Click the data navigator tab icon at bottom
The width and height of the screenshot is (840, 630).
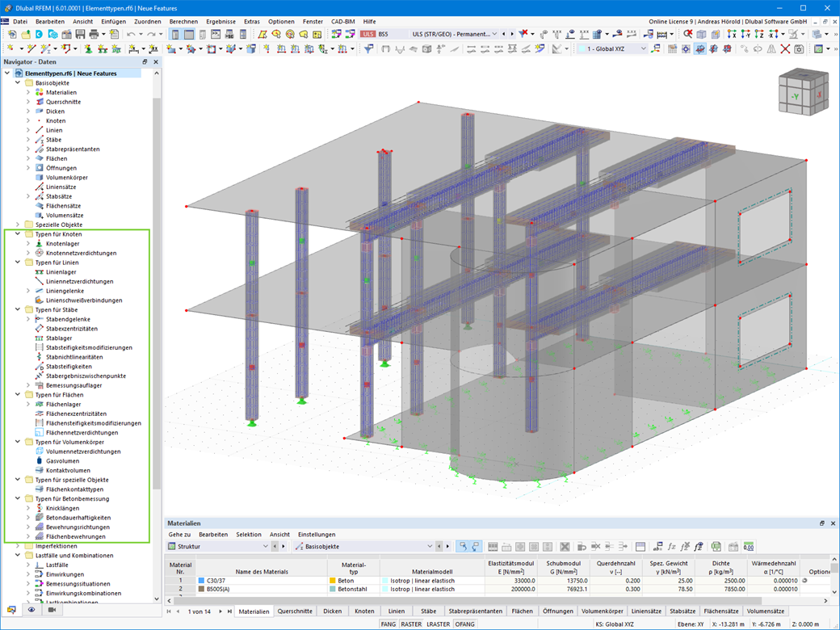click(11, 610)
